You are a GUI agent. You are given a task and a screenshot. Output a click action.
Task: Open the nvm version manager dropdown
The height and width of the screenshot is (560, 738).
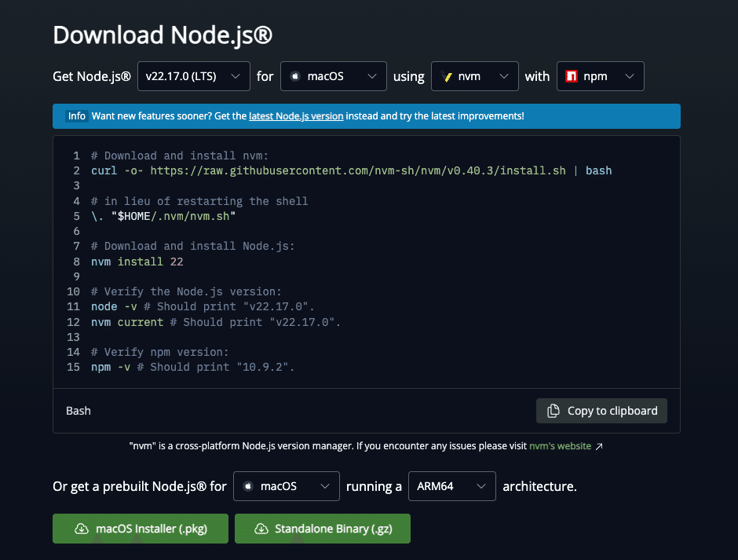(x=474, y=76)
